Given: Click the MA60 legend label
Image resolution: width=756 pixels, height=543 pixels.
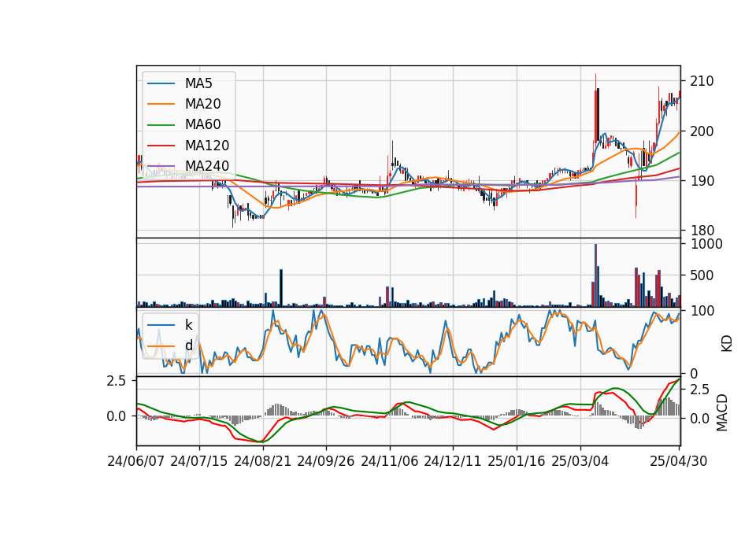Looking at the screenshot, I should pos(202,125).
